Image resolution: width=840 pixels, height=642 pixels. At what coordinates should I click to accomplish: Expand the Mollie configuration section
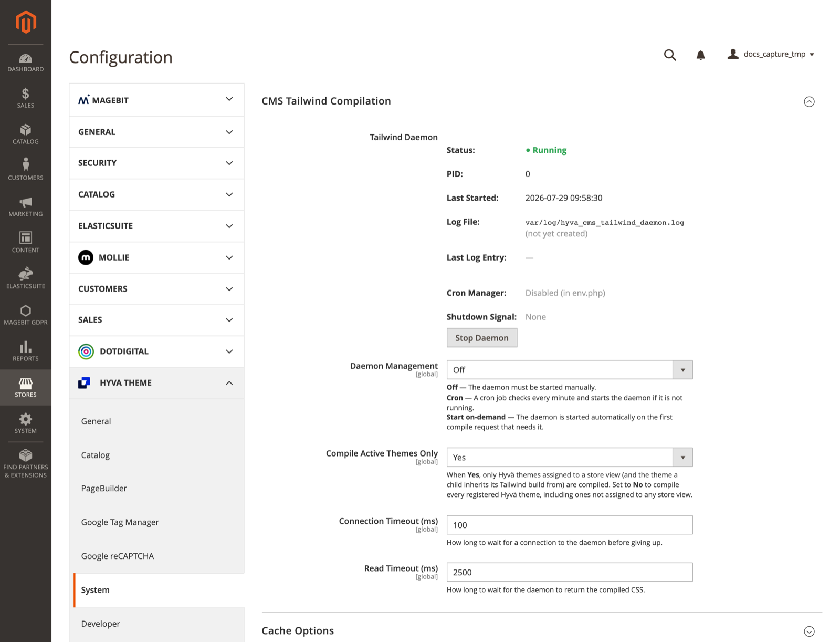click(x=156, y=257)
